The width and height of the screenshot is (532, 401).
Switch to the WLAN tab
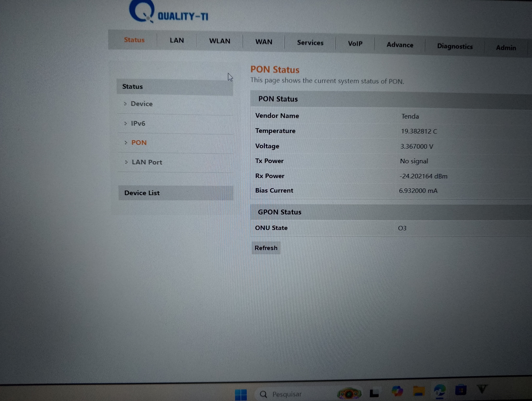point(220,41)
